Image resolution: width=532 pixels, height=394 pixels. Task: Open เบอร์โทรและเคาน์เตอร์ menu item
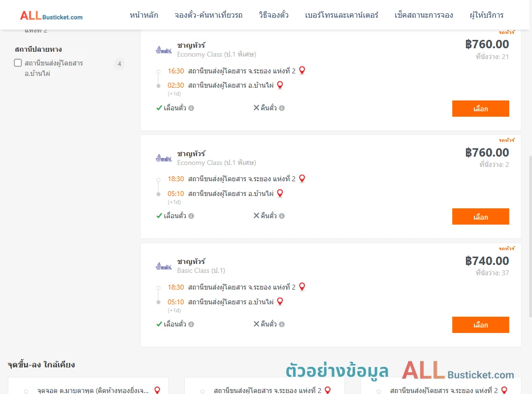pos(341,15)
